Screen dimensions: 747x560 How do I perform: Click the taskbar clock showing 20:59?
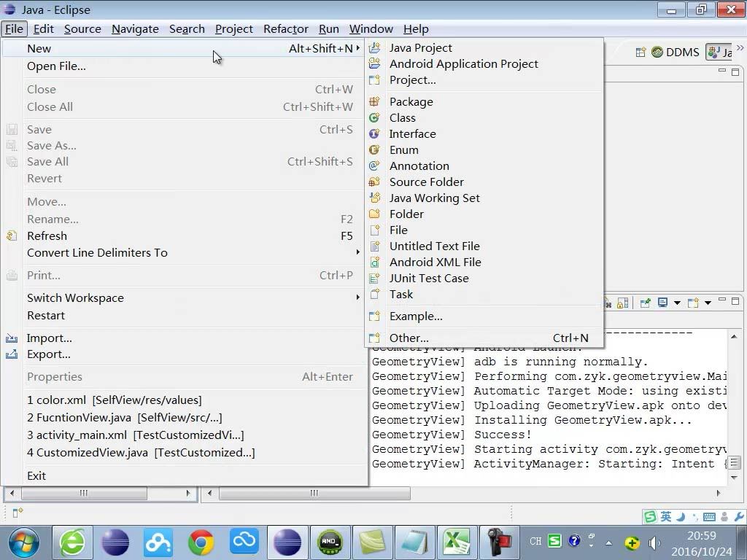pyautogui.click(x=701, y=536)
